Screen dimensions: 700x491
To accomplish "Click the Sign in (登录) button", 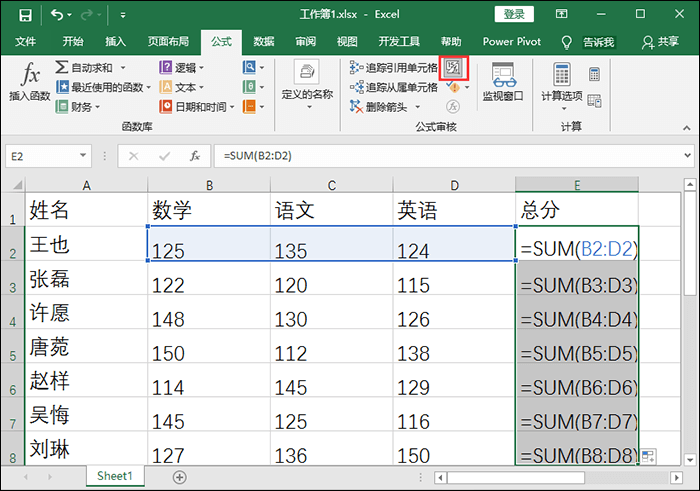I will 514,14.
